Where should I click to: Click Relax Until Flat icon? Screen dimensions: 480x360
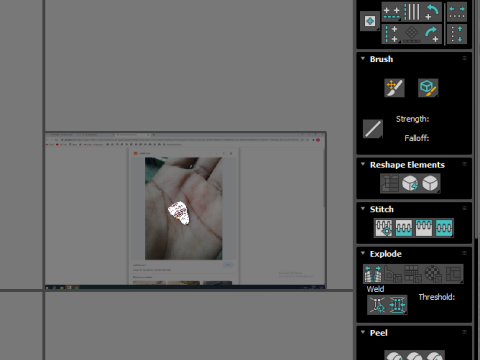coord(410,183)
